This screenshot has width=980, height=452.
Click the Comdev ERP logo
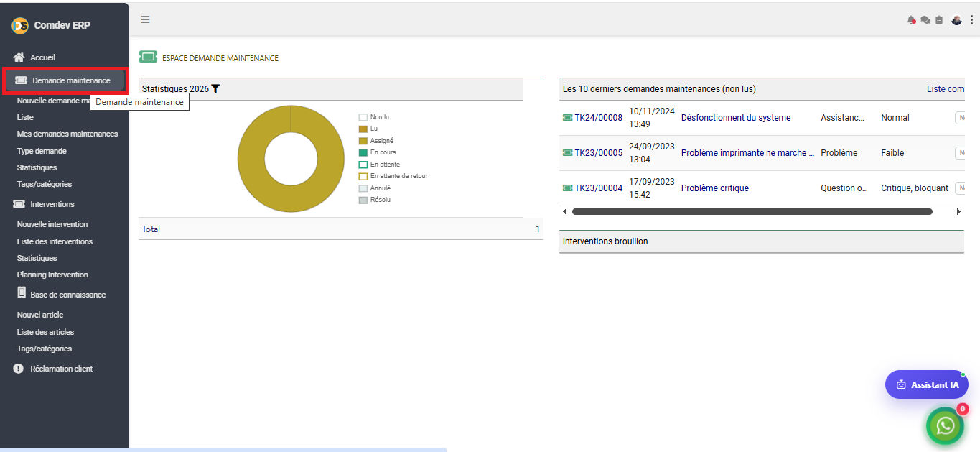click(x=20, y=25)
